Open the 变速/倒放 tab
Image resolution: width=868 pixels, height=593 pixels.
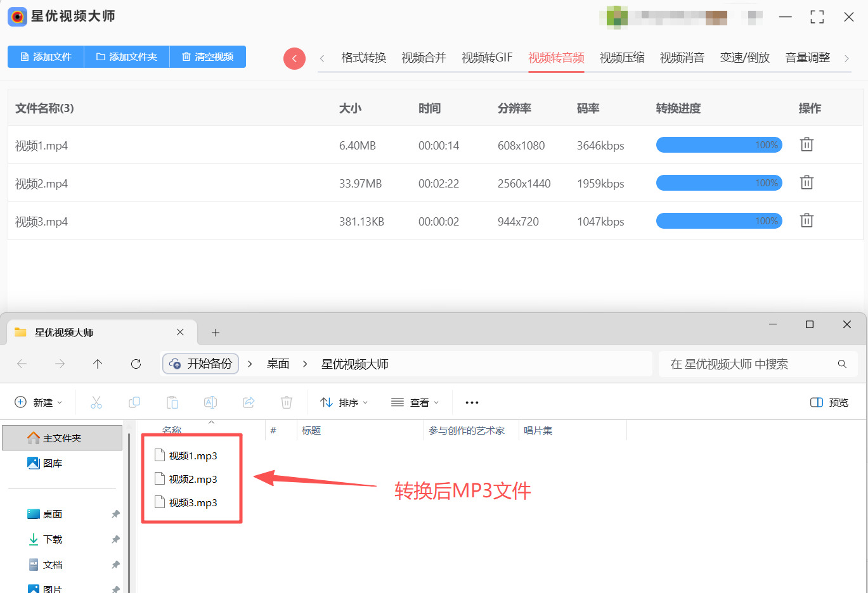coord(745,58)
